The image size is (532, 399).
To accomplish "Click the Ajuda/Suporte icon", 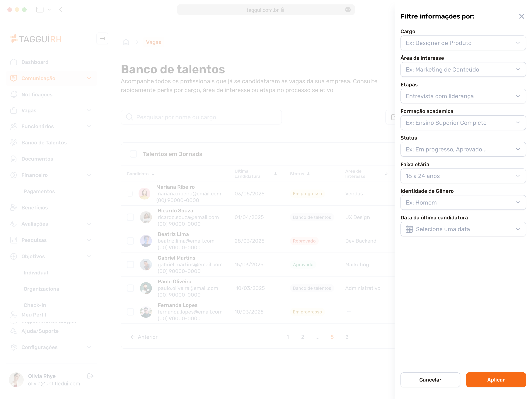I will (14, 331).
